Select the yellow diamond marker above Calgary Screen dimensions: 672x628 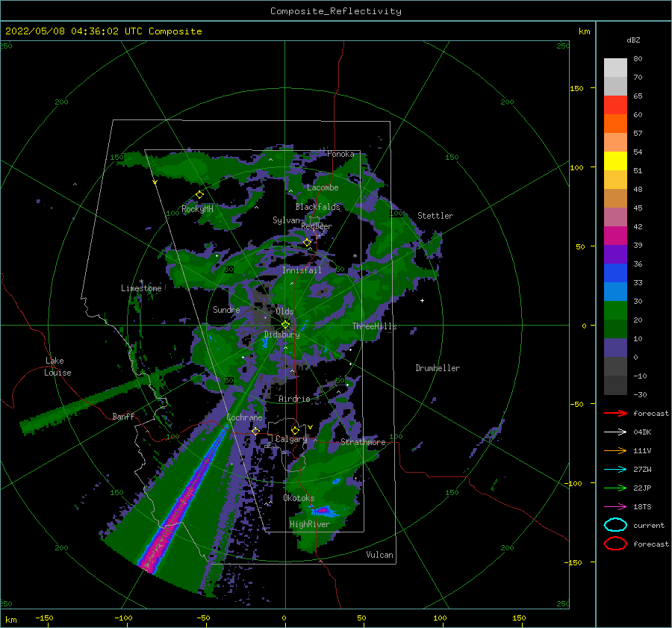coord(295,430)
